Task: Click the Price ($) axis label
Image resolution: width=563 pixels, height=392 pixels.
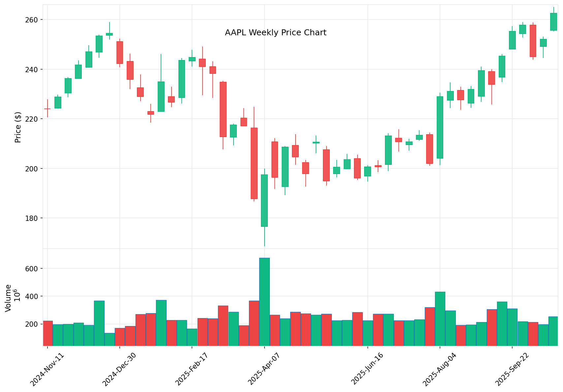Action: click(18, 127)
